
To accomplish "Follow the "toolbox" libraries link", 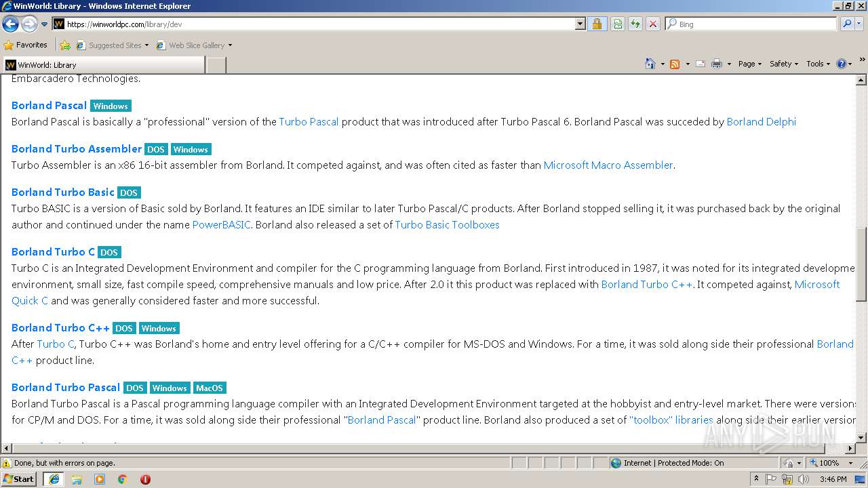I will (x=671, y=420).
